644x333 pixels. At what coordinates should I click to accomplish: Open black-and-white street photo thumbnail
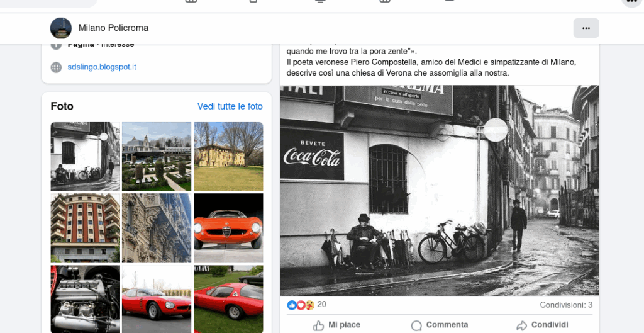86,156
